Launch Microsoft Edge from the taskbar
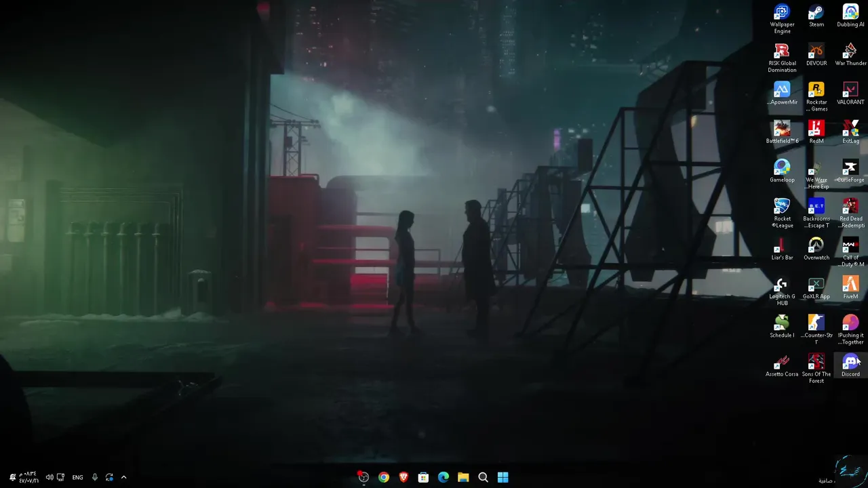868x488 pixels. pyautogui.click(x=443, y=477)
